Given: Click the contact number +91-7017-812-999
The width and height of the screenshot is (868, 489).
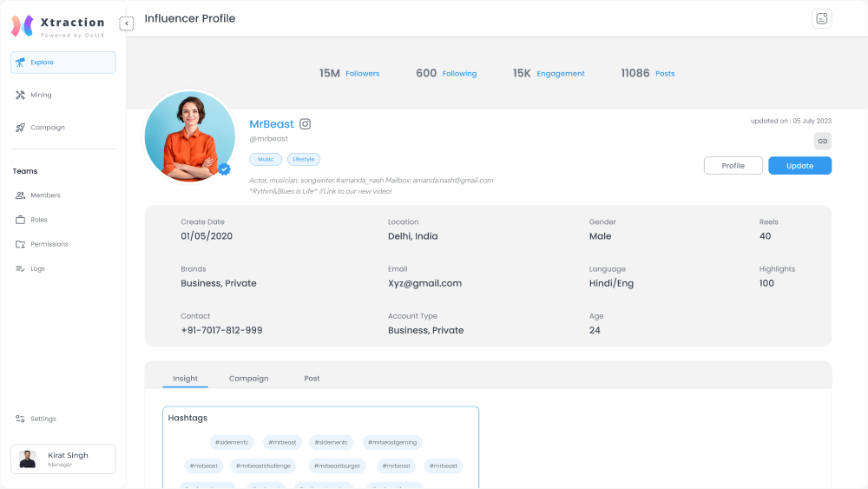Looking at the screenshot, I should (x=221, y=331).
